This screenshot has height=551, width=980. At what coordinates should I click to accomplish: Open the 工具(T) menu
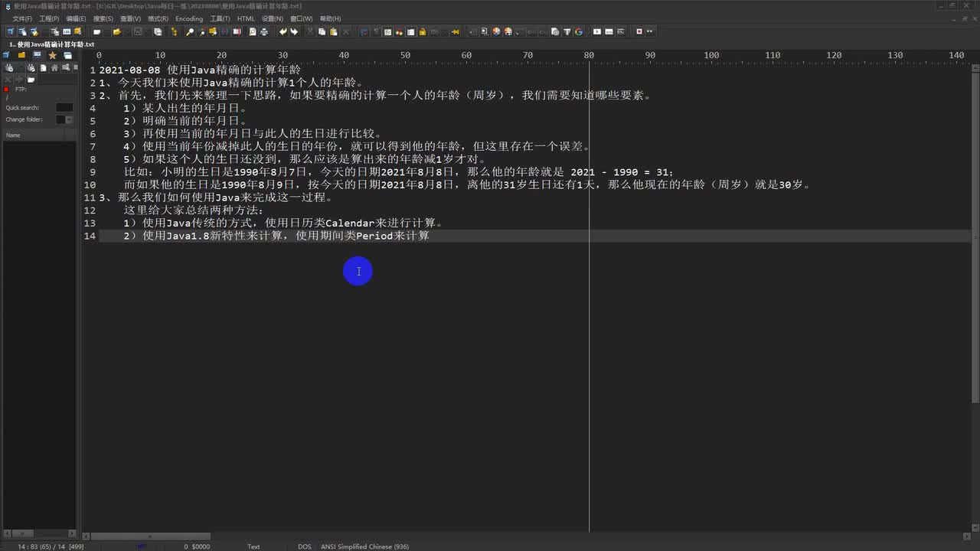[x=220, y=18]
